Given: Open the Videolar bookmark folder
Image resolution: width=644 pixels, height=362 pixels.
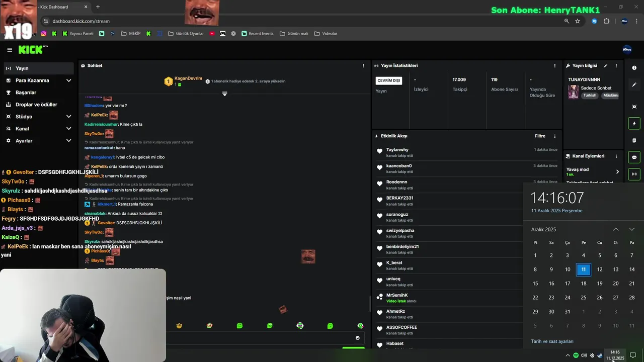Looking at the screenshot, I should click(326, 34).
